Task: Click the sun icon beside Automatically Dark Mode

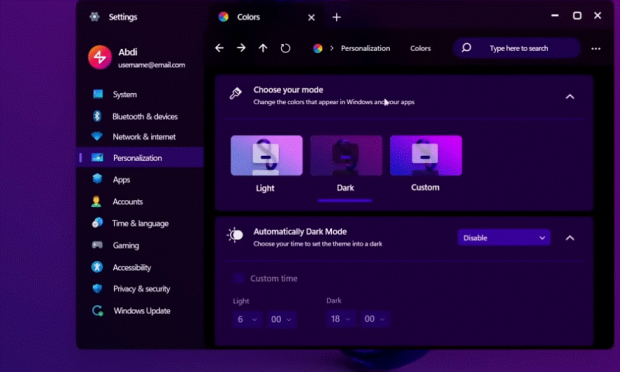Action: coord(235,235)
